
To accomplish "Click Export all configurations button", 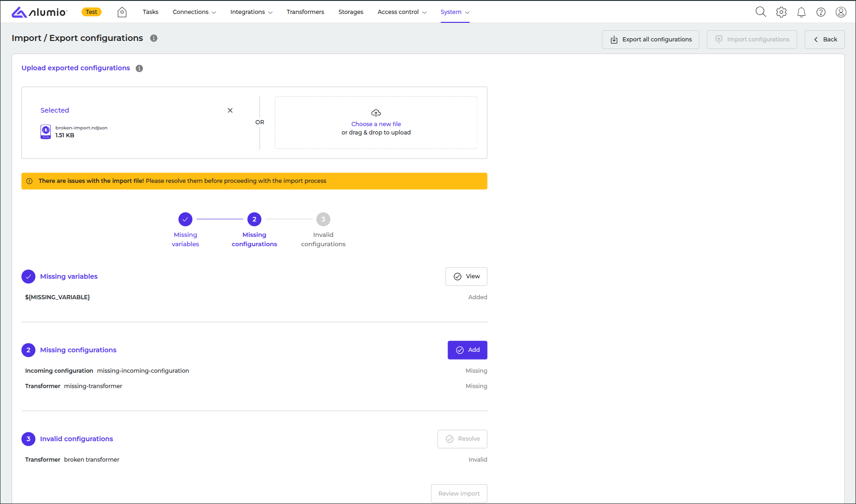I will (x=650, y=40).
